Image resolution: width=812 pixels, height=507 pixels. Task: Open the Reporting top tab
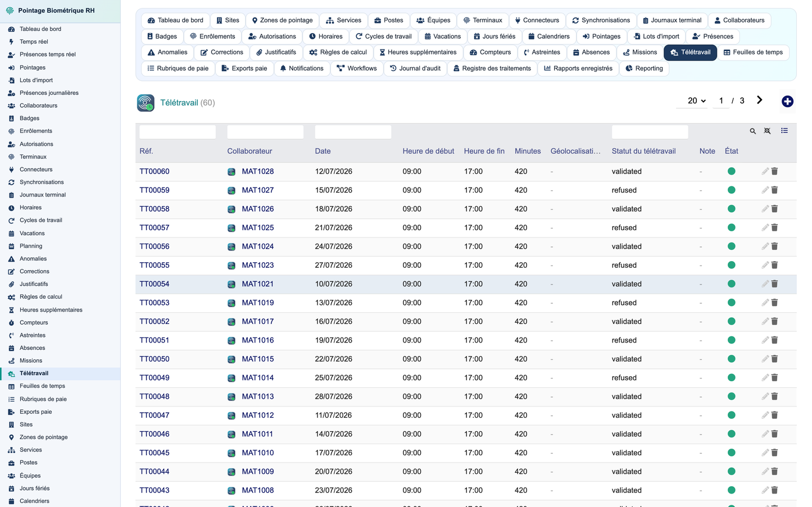point(644,68)
